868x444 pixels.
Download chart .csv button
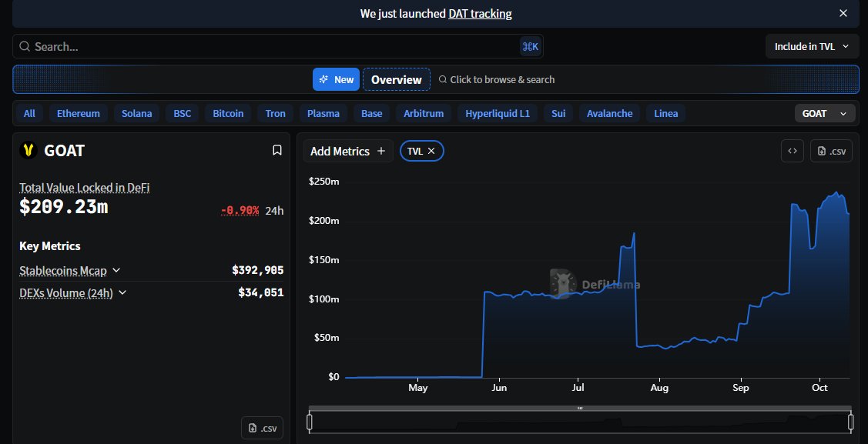pyautogui.click(x=831, y=151)
